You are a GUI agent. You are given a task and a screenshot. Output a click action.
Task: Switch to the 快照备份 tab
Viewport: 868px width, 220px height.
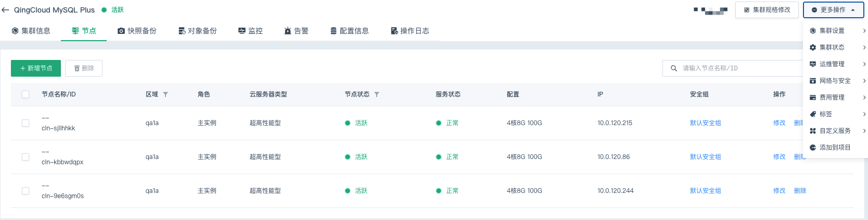pyautogui.click(x=137, y=31)
